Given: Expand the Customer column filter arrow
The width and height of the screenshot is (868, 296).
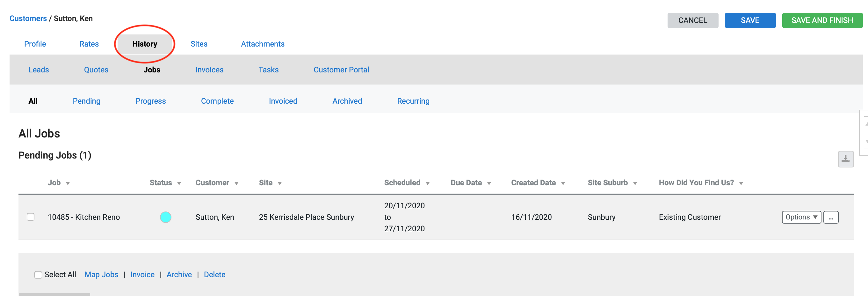Looking at the screenshot, I should [236, 183].
